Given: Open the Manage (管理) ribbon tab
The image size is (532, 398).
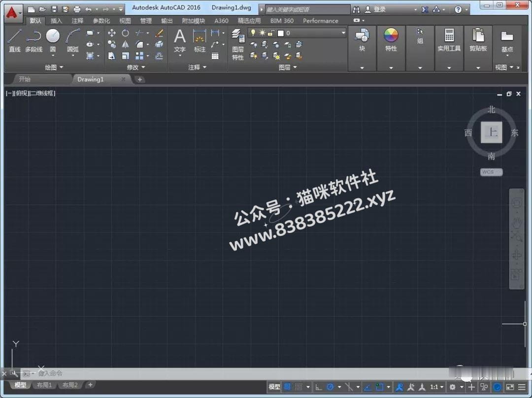Looking at the screenshot, I should point(146,21).
